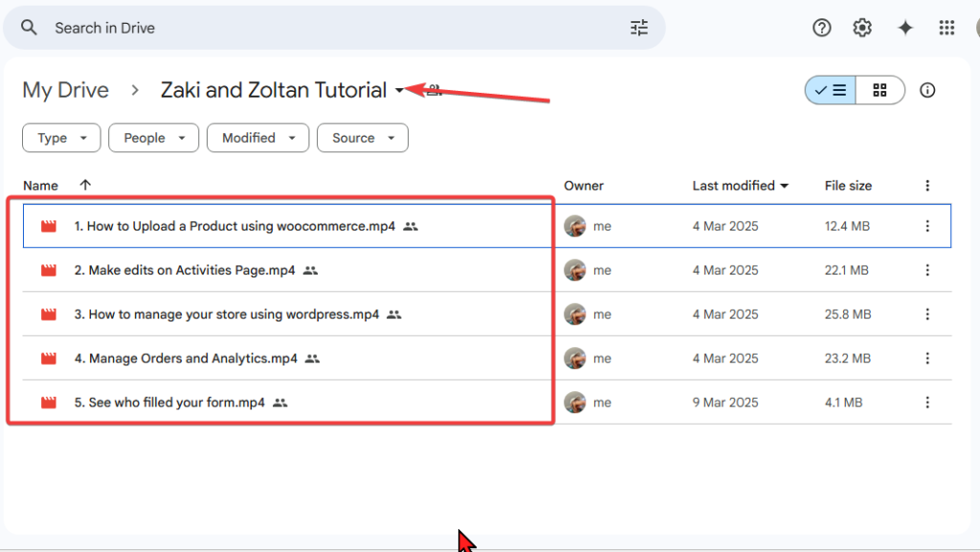Click the 4.1 MB file size cell
Screen dimensions: 980x552
click(x=843, y=403)
